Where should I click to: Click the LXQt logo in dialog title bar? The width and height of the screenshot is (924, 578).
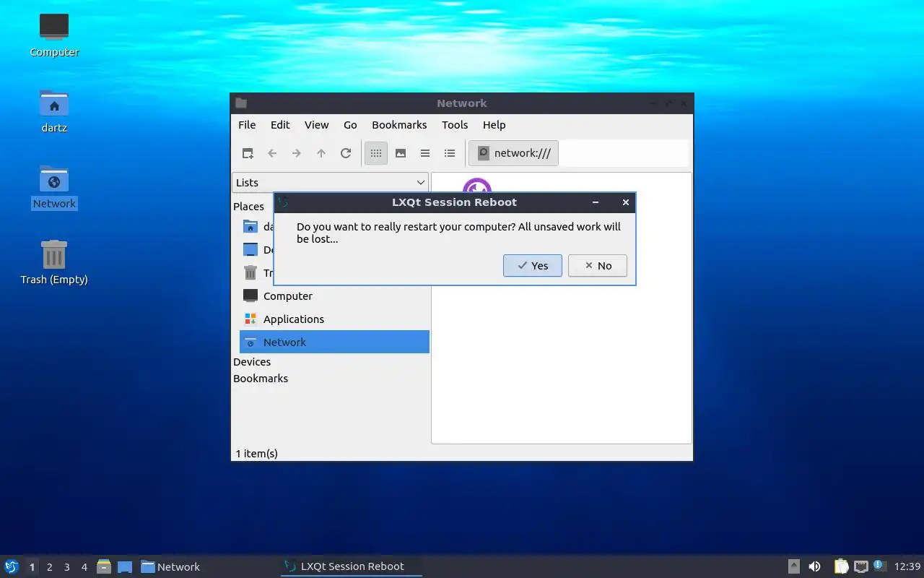(283, 202)
